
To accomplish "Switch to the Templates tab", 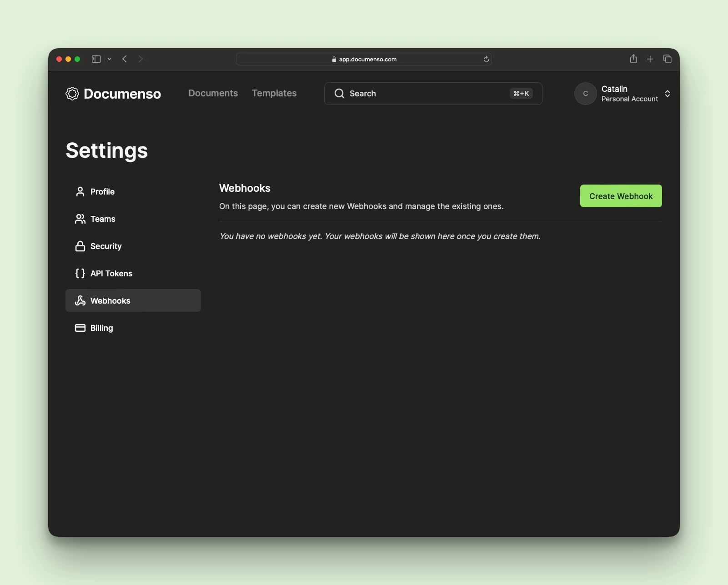I will (274, 93).
